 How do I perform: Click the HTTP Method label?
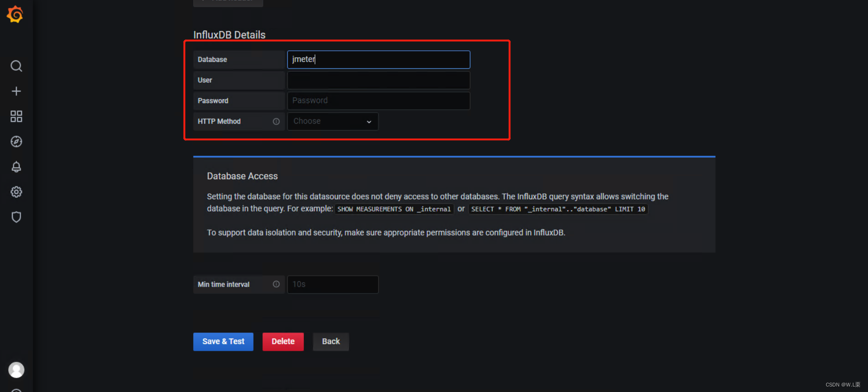[219, 121]
